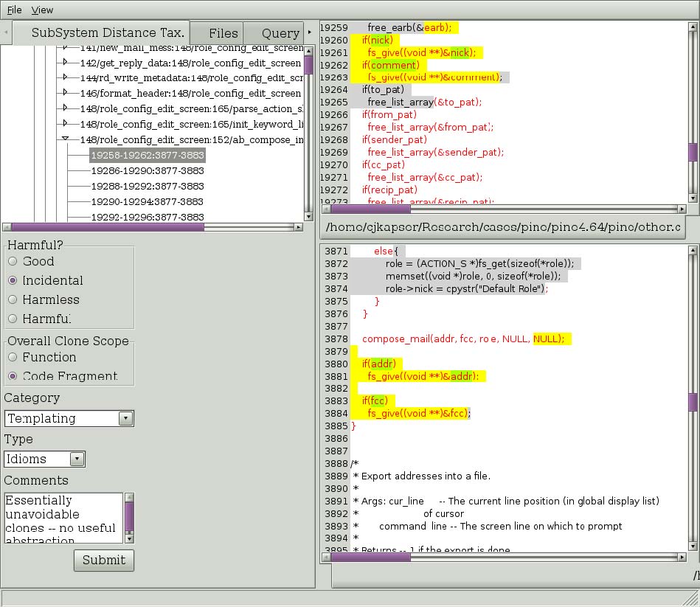Expand 144/rd_write_metadata tree node

65,77
